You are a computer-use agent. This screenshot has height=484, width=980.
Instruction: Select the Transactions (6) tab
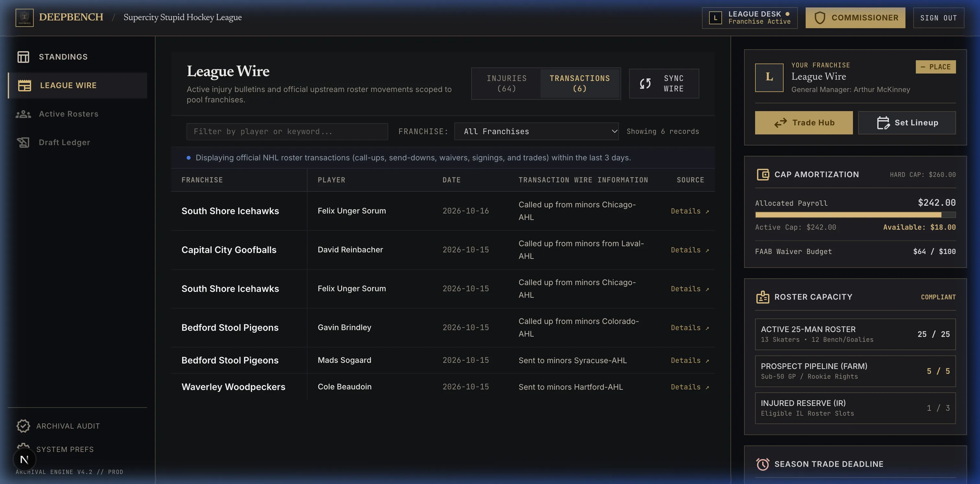[x=579, y=83]
